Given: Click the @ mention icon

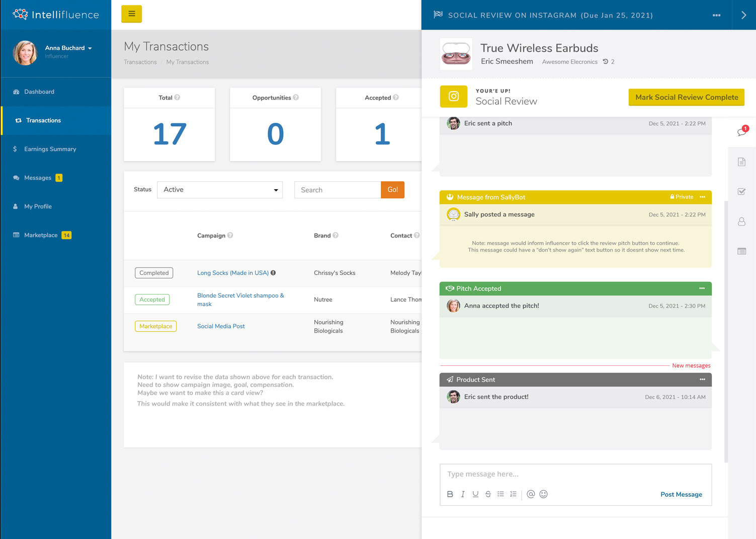Looking at the screenshot, I should tap(531, 494).
